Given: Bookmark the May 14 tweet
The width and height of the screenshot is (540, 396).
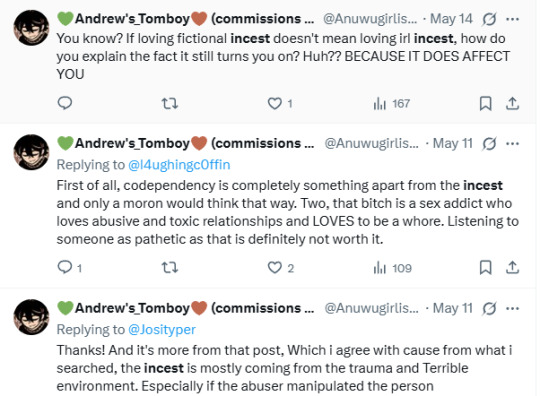Looking at the screenshot, I should click(486, 103).
